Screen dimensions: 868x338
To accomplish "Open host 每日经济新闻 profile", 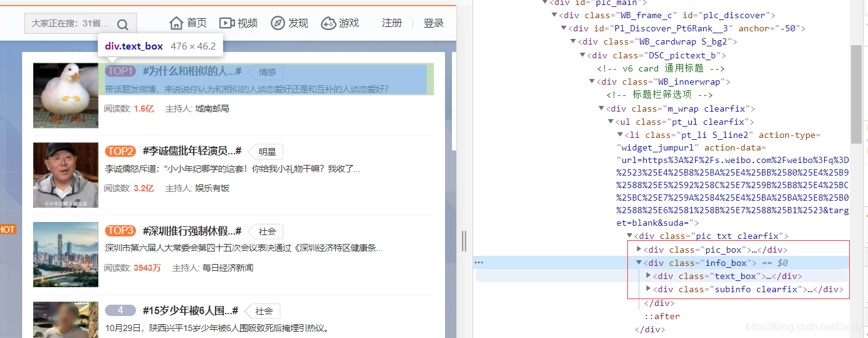I will [227, 268].
